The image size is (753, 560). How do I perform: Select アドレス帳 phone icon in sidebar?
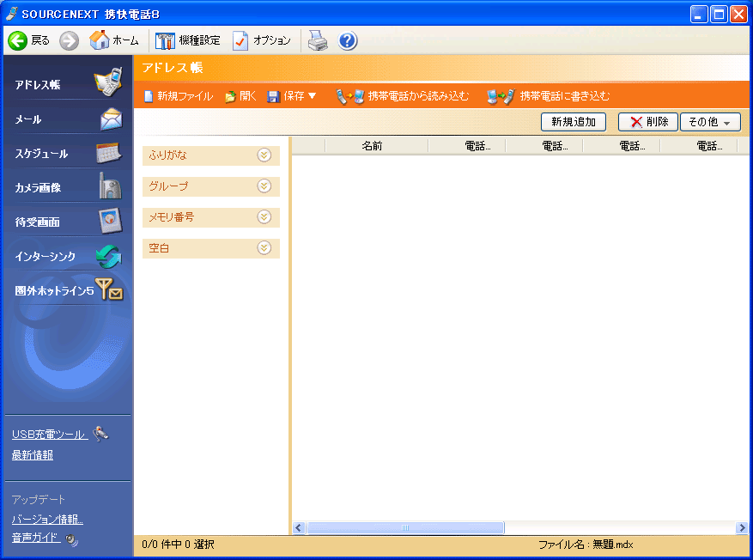(x=108, y=82)
